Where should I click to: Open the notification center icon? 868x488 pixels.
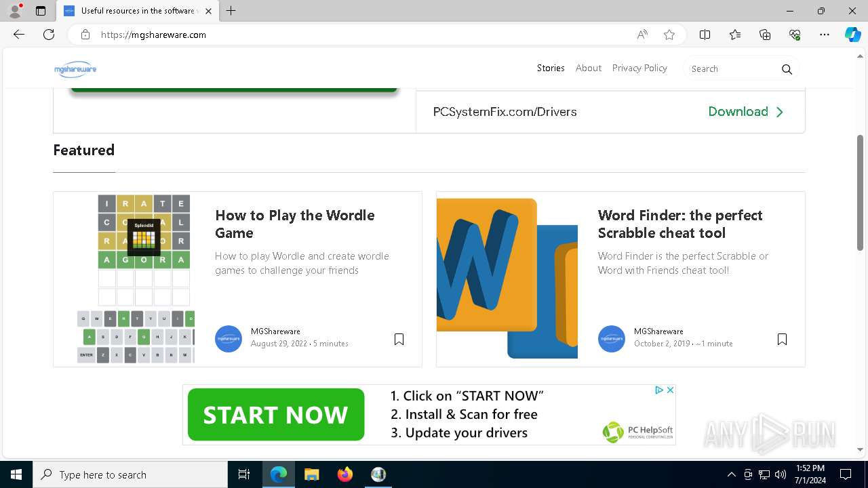(x=846, y=474)
